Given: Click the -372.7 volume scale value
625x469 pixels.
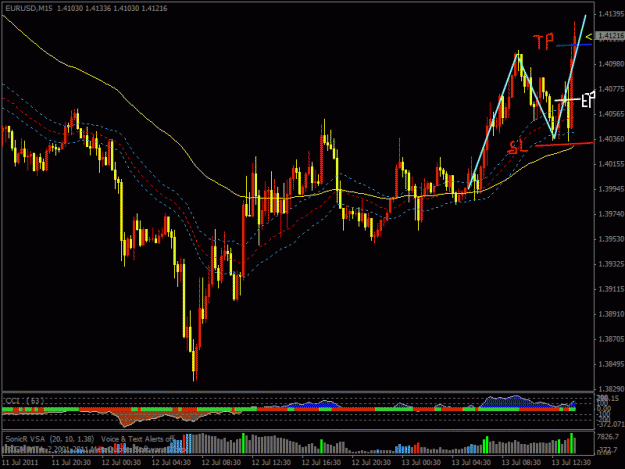Looking at the screenshot, I should coord(608,450).
